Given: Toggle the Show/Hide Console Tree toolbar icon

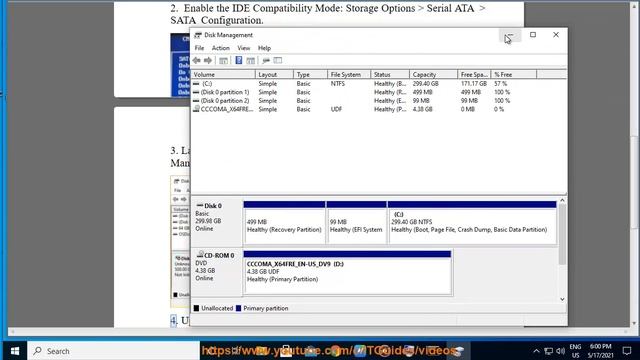Looking at the screenshot, I should click(x=223, y=60).
